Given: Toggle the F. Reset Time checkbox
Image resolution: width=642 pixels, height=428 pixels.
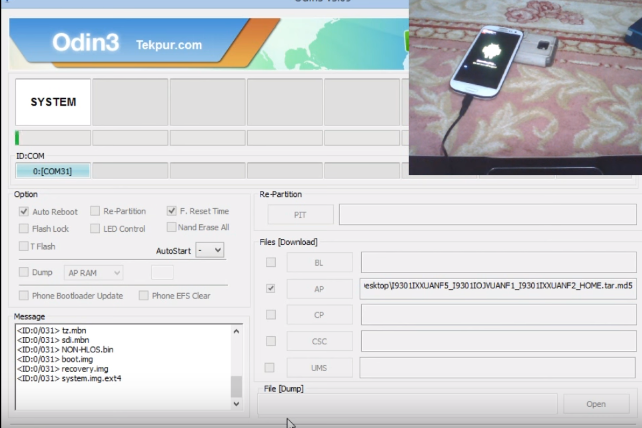Looking at the screenshot, I should (x=172, y=211).
